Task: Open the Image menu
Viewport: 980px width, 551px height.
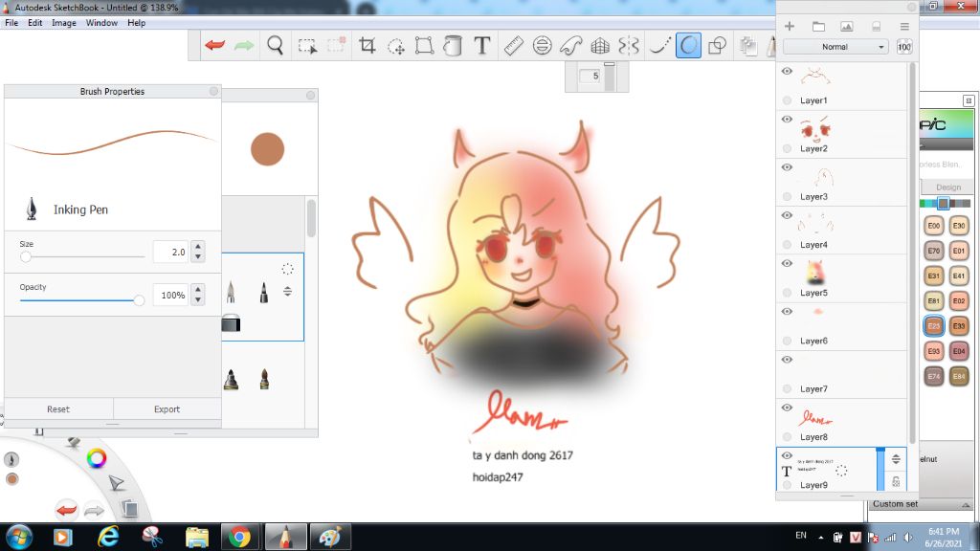Action: click(64, 23)
